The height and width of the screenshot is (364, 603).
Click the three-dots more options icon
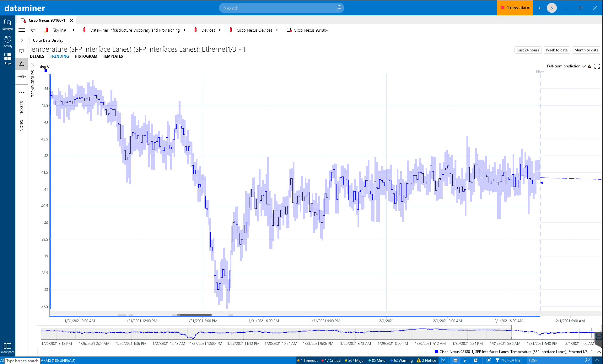pyautogui.click(x=22, y=92)
